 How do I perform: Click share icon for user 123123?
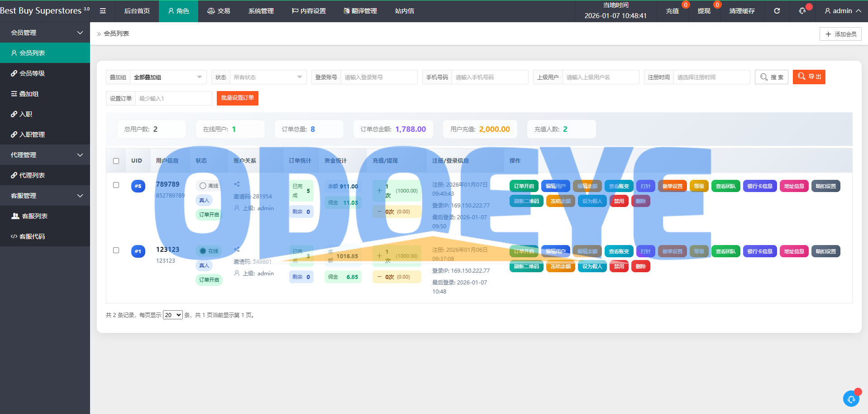(237, 250)
